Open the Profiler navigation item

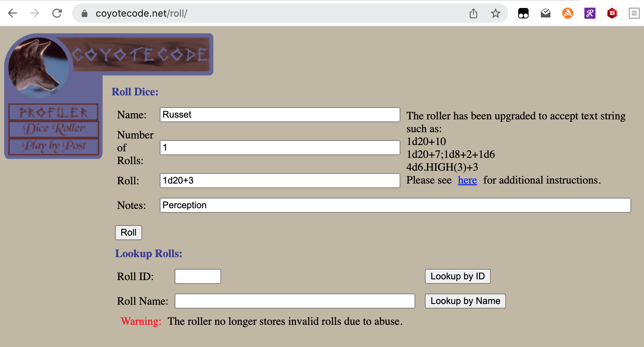click(53, 112)
